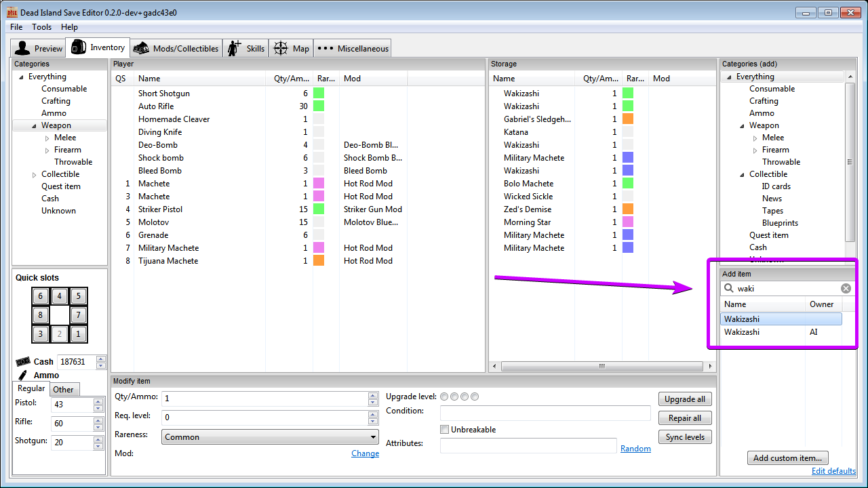Collapse the Collectible node in Categories (add)

743,175
